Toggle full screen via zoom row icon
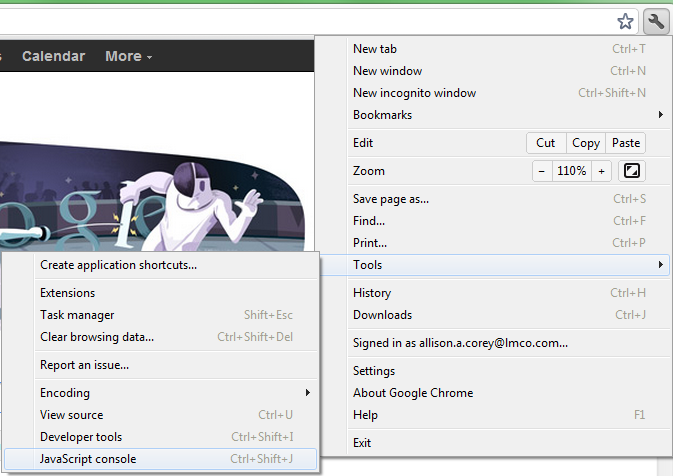This screenshot has width=673, height=476. coord(631,171)
